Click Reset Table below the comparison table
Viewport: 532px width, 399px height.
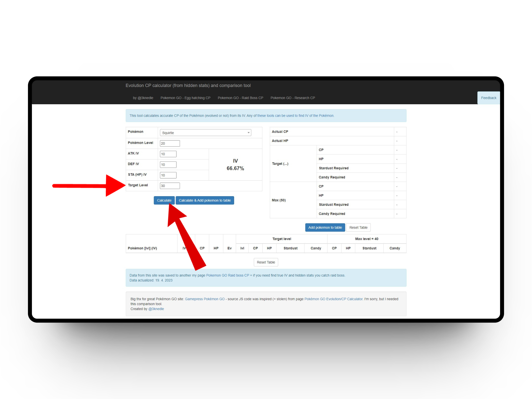[x=266, y=262]
